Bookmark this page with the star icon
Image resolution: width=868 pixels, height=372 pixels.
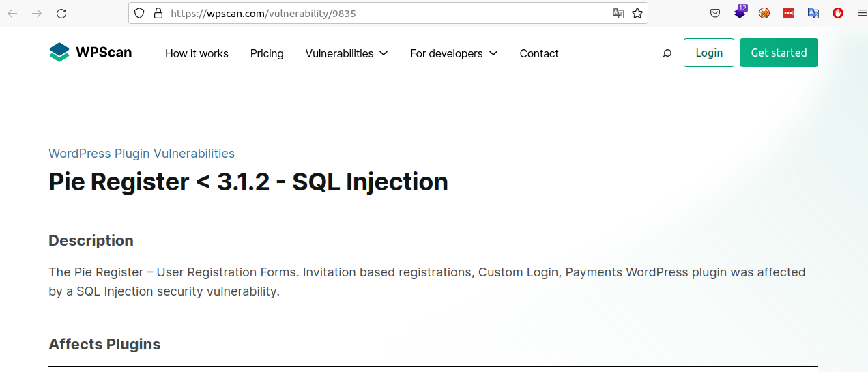pos(637,13)
